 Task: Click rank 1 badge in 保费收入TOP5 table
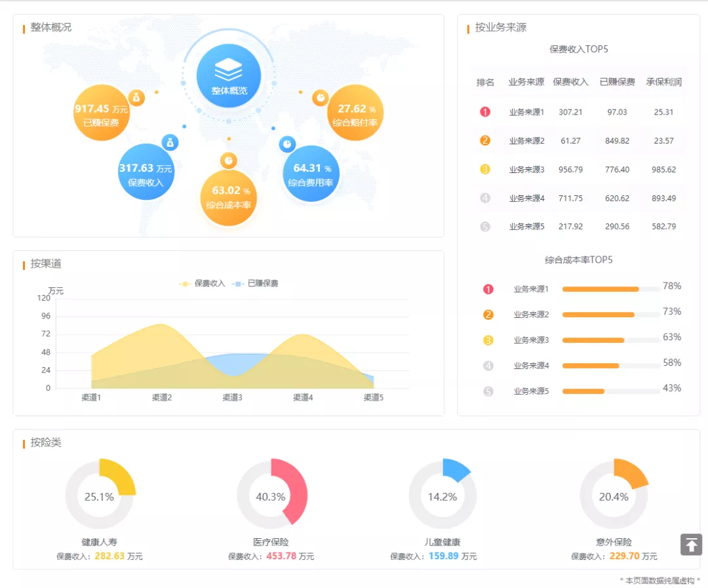[x=485, y=111]
